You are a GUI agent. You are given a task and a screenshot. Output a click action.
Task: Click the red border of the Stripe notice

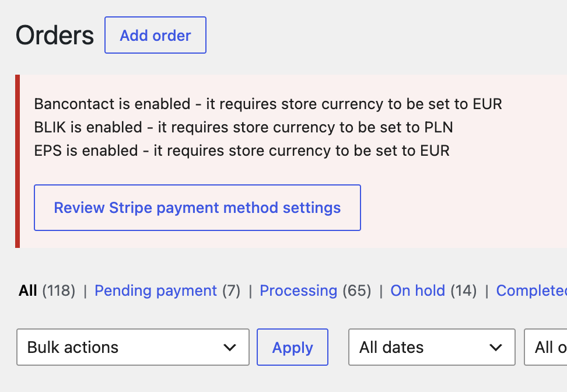click(17, 161)
